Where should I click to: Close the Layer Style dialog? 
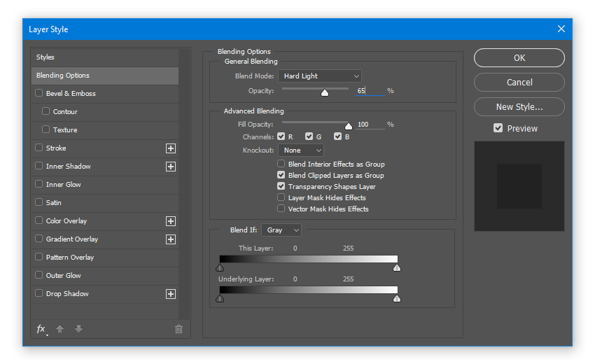561,29
